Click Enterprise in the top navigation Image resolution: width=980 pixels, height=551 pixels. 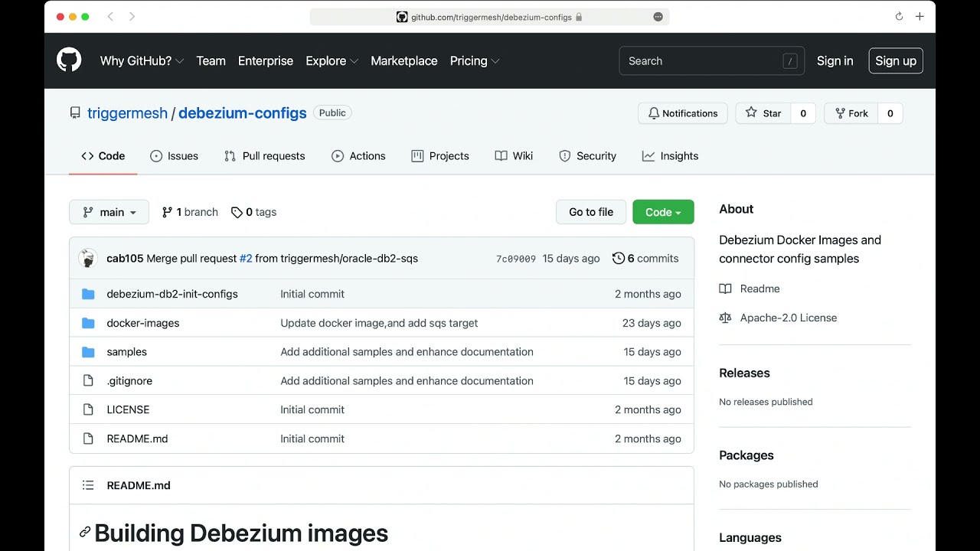coord(266,60)
